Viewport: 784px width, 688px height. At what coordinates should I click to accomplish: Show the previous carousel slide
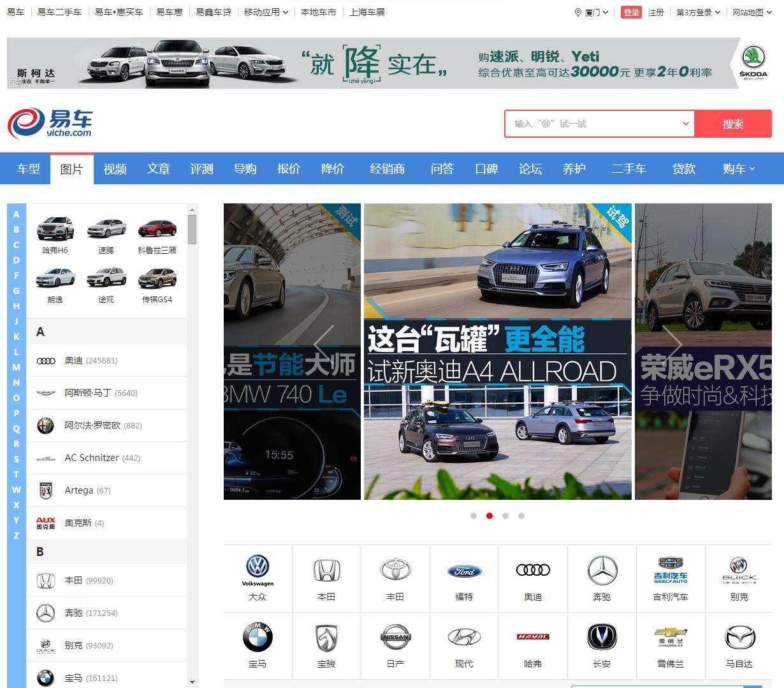[324, 345]
